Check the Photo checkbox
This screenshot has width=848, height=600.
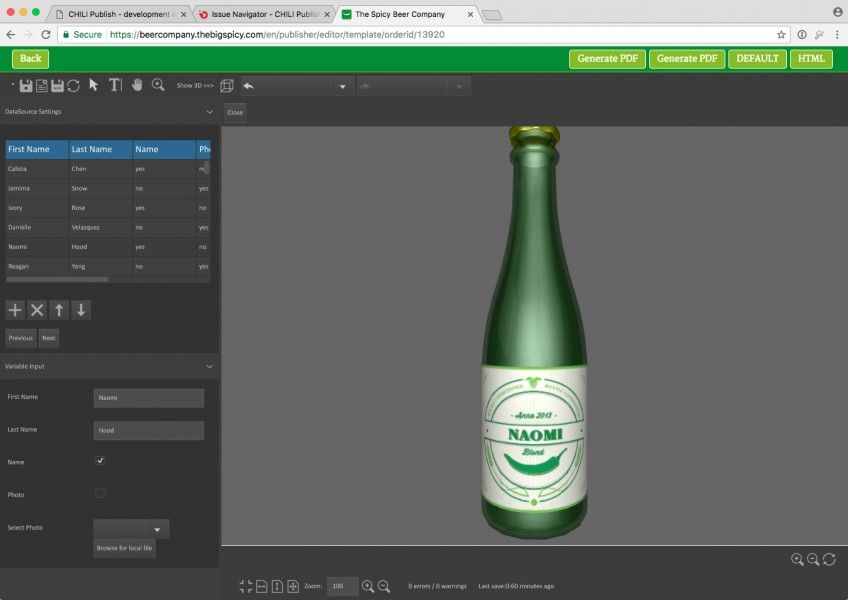[100, 493]
